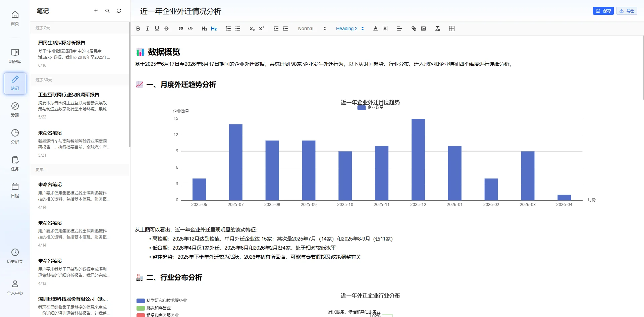Open 日程 calendar in sidebar
644x317 pixels.
point(15,190)
